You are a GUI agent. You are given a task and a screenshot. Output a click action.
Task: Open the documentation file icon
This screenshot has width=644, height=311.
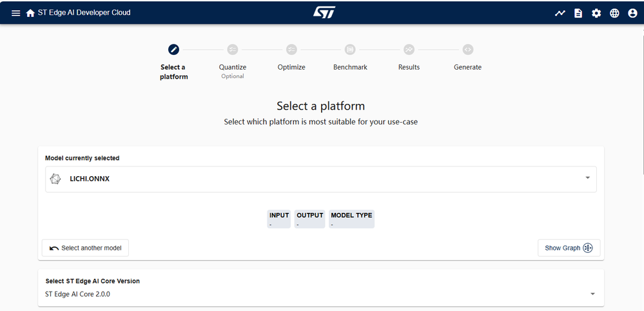click(578, 13)
